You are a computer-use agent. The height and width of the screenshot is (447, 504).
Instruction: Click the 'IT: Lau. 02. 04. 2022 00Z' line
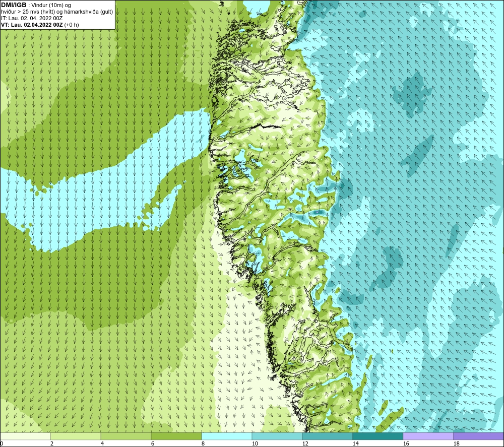(32, 18)
